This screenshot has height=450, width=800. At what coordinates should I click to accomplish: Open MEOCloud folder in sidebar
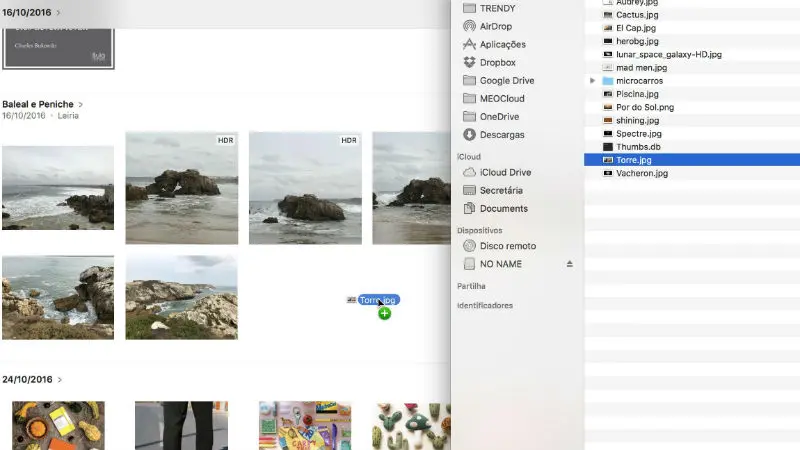coord(493,98)
